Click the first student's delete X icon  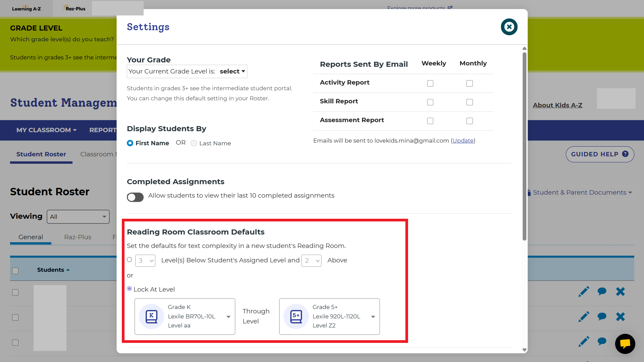pyautogui.click(x=620, y=292)
